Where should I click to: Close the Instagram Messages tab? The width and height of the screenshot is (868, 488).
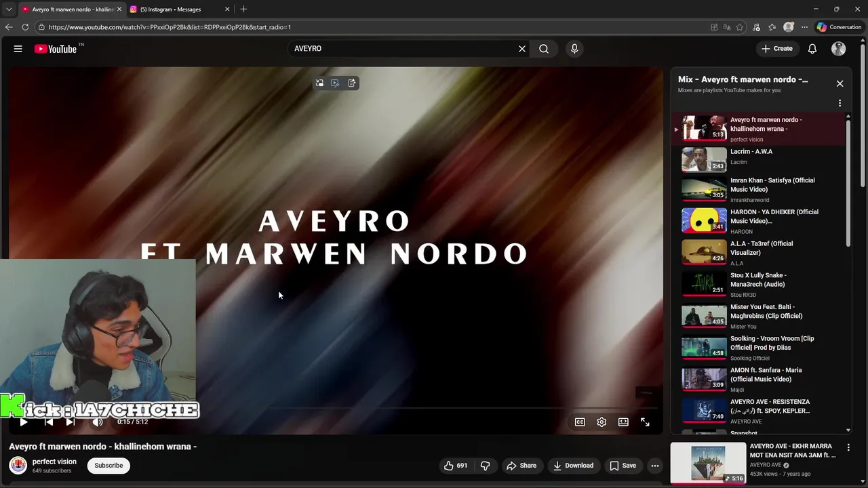227,9
